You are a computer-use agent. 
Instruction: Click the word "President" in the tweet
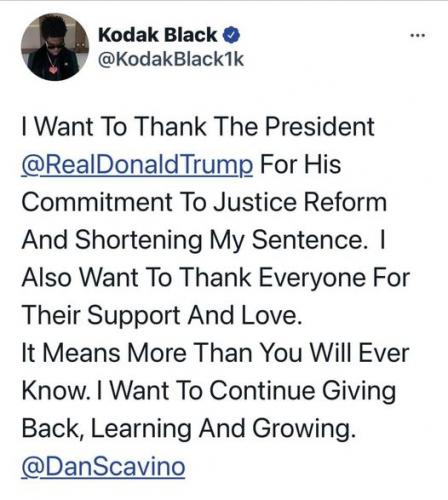320,127
